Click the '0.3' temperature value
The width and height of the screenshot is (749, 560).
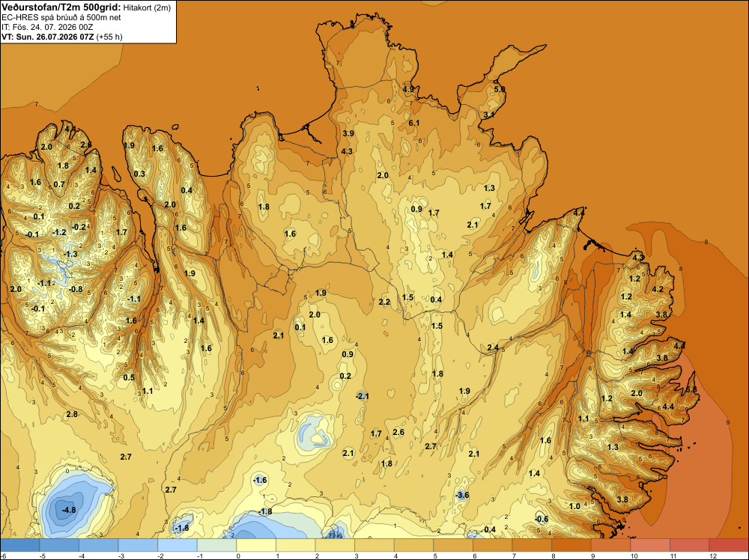point(139,174)
